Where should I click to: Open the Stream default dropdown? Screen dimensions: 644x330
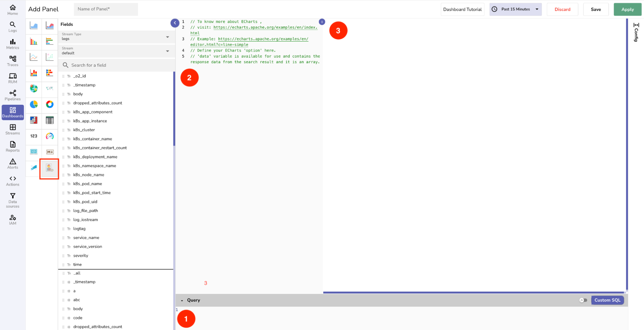116,51
